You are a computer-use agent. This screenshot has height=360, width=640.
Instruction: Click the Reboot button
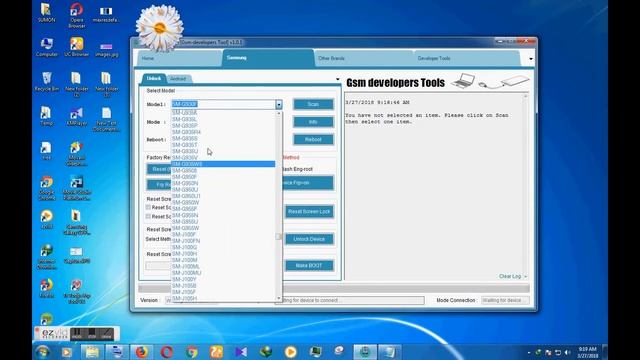click(x=313, y=140)
